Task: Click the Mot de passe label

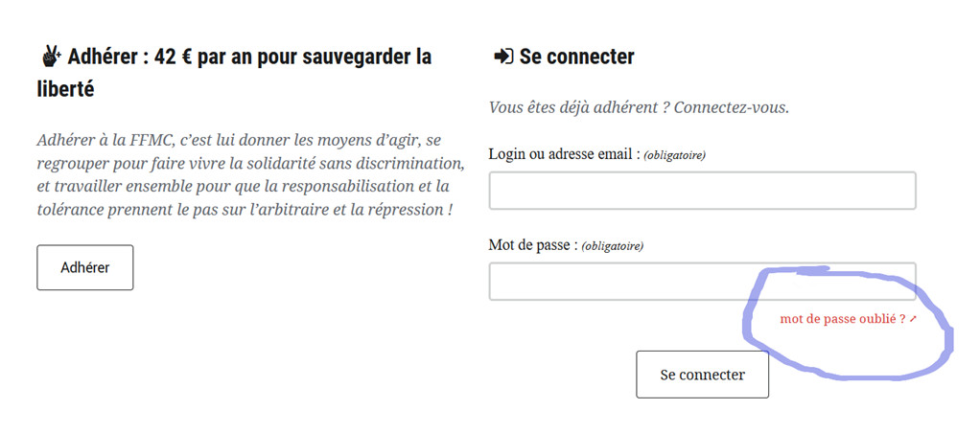Action: 533,245
